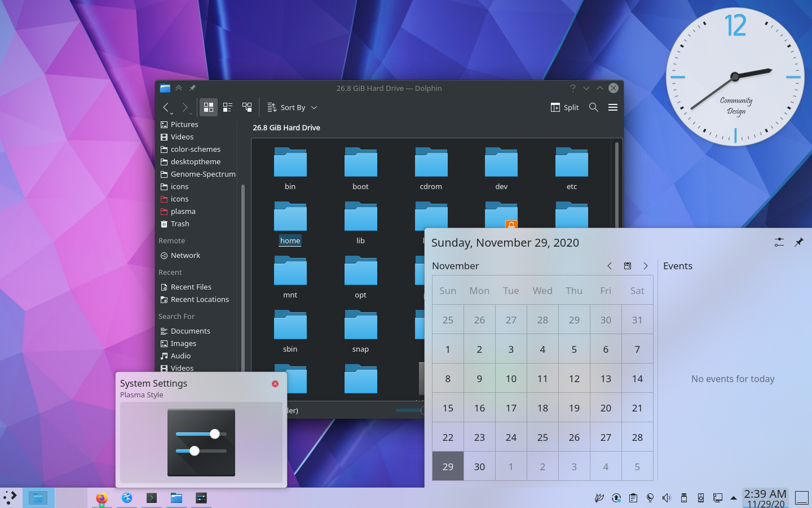This screenshot has height=508, width=812.
Task: Select November 29 highlighted day
Action: 448,466
